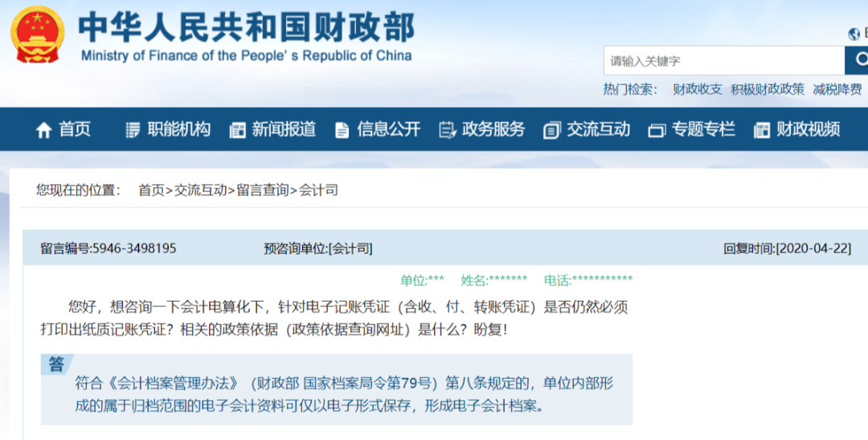The height and width of the screenshot is (440, 868).
Task: Click 交流互动 in the breadcrumb
Action: pyautogui.click(x=200, y=190)
